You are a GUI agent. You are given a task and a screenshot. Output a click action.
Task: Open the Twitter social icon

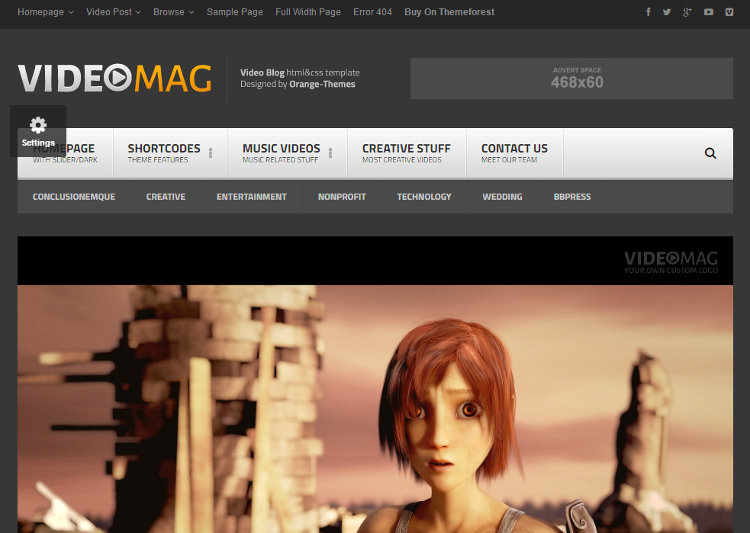(x=667, y=12)
